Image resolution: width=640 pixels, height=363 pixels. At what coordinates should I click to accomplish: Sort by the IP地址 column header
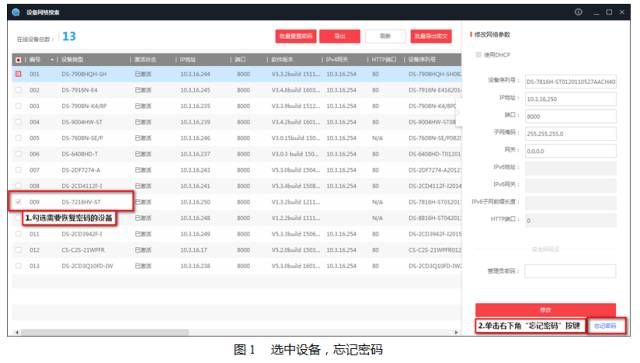tap(187, 60)
